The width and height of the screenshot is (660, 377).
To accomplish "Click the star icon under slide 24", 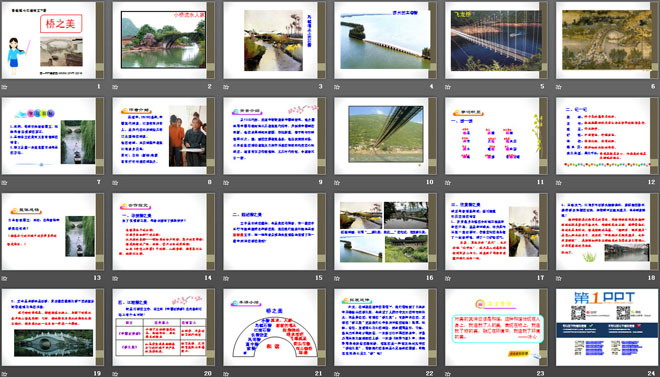I will [x=559, y=374].
